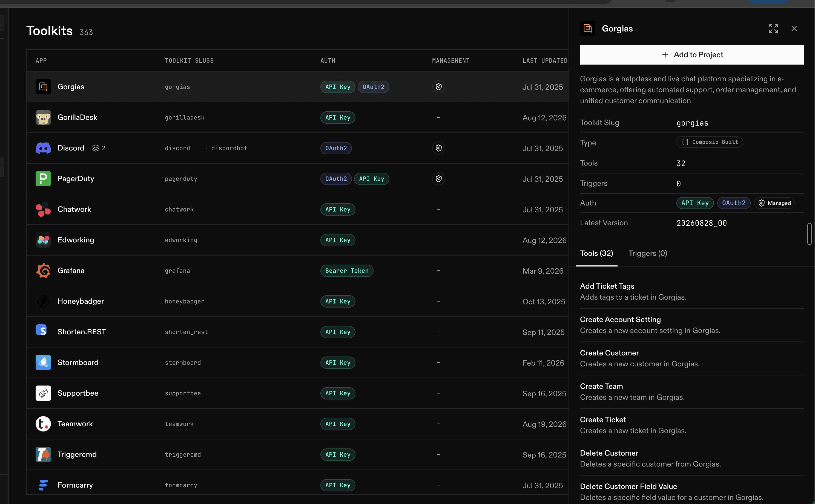Click the managed shield icon for Discord
This screenshot has width=815, height=504.
[x=438, y=148]
